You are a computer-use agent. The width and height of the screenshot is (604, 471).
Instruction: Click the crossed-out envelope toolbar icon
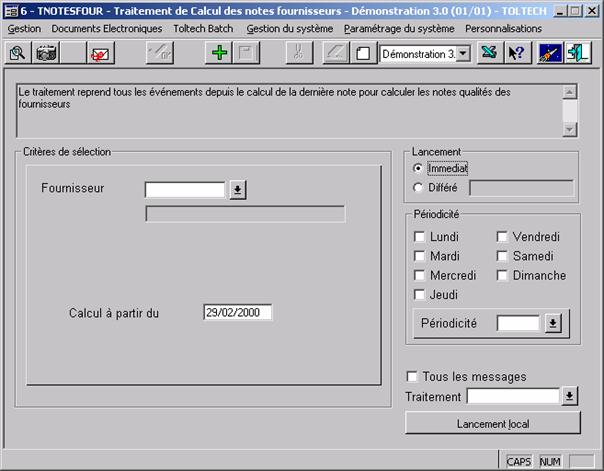[x=100, y=53]
